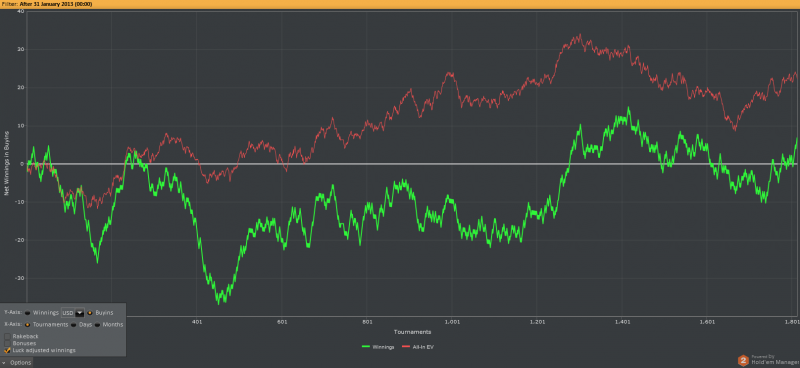Click the x-axis label '1,401'

click(x=622, y=323)
